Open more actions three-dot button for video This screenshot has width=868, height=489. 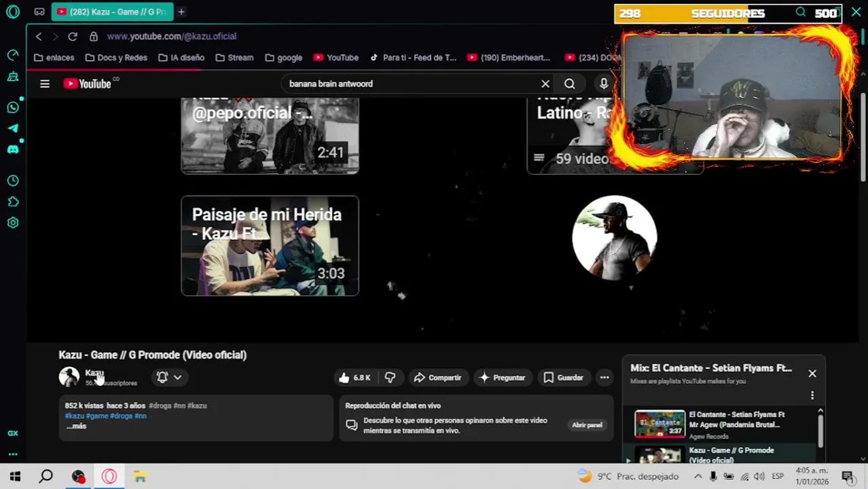(x=604, y=378)
